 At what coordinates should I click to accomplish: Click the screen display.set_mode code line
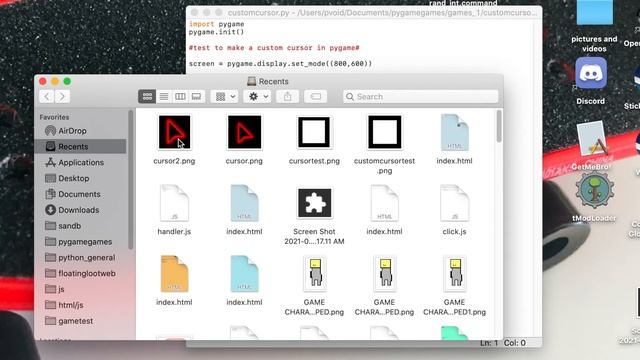coord(280,64)
